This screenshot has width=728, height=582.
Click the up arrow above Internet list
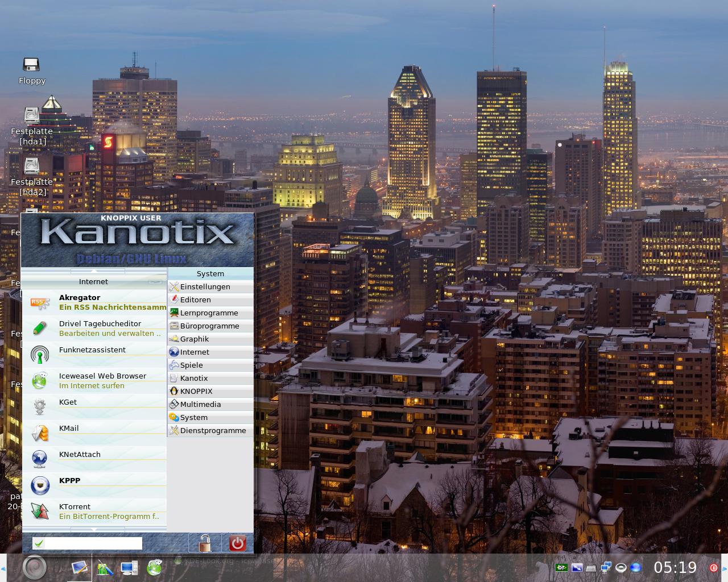(x=94, y=271)
